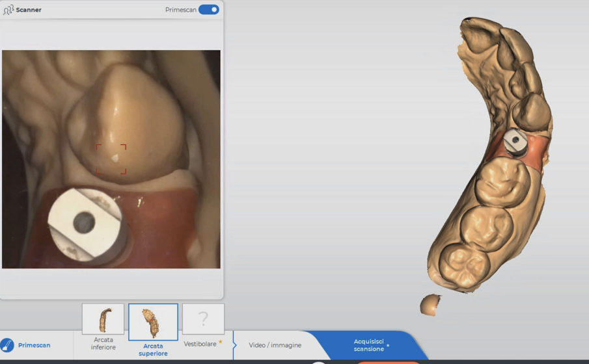Click the Acquisisci scansione step

click(369, 345)
